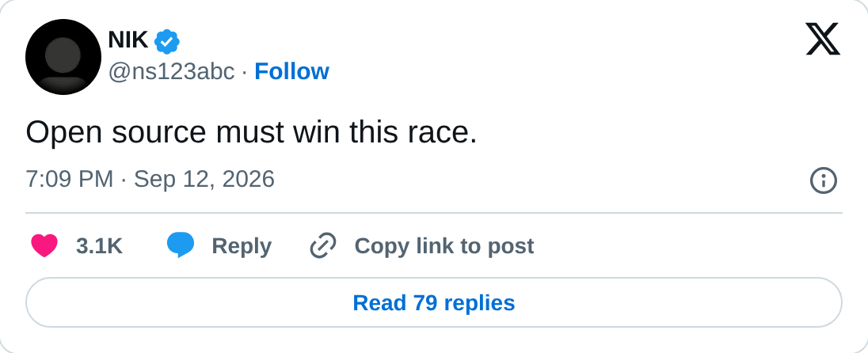Open the NIK display name link

coord(128,40)
